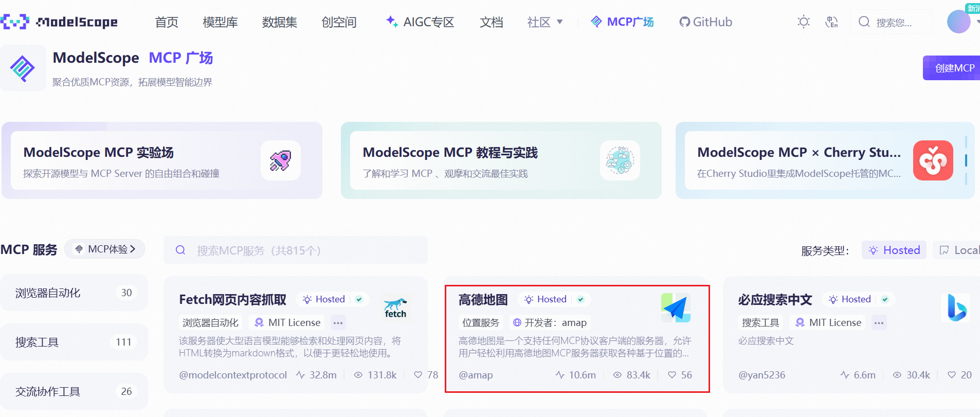Click verified checkmark on 必应搜索中文 card
980x417 pixels.
coord(885,299)
